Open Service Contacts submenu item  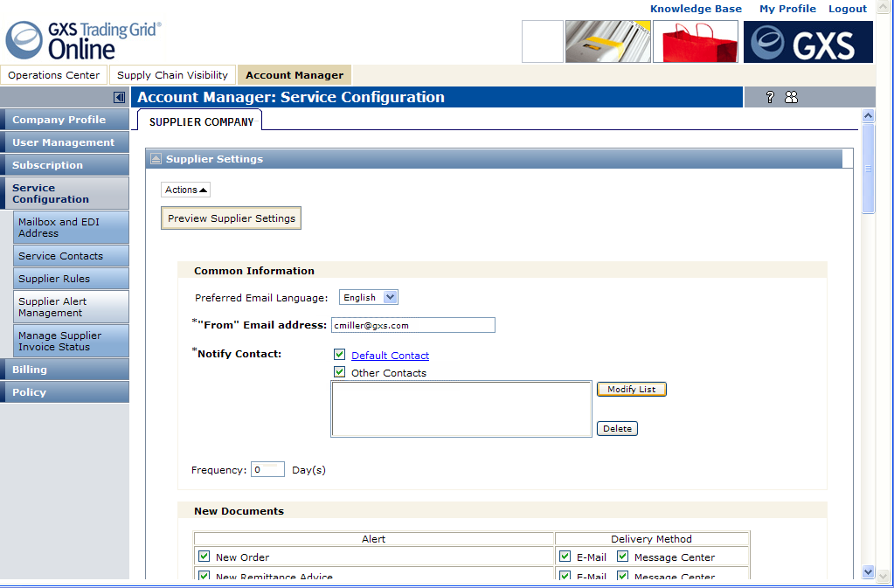(x=72, y=256)
